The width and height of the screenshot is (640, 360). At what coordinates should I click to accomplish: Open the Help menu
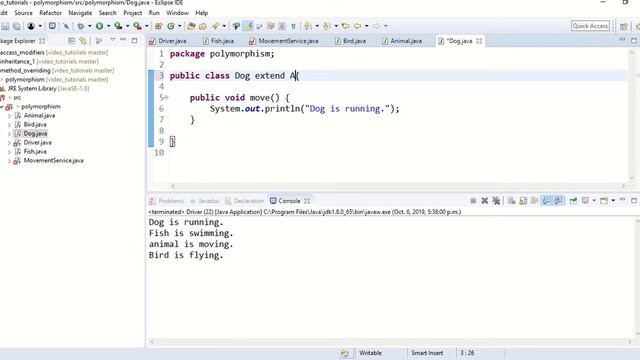[202, 13]
